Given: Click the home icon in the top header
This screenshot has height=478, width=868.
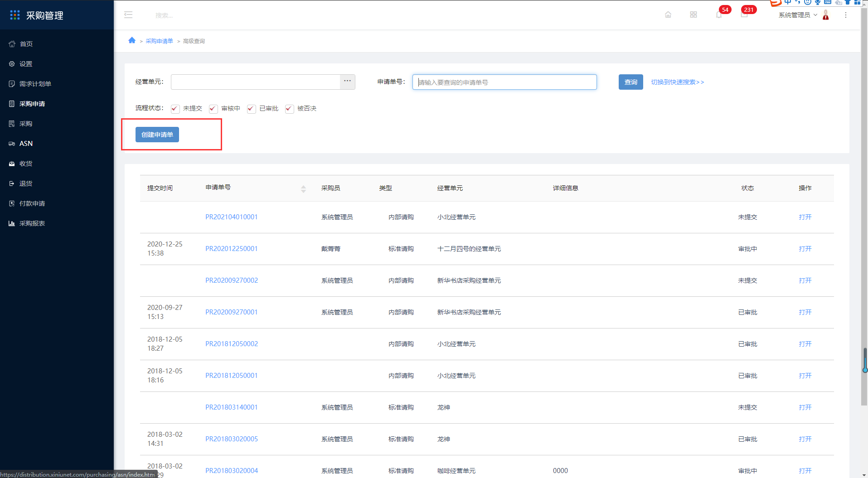Looking at the screenshot, I should [668, 15].
